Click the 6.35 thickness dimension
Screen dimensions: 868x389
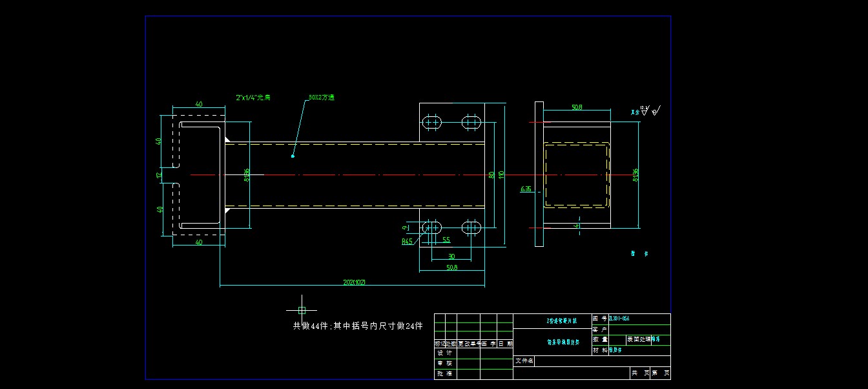[x=526, y=189]
